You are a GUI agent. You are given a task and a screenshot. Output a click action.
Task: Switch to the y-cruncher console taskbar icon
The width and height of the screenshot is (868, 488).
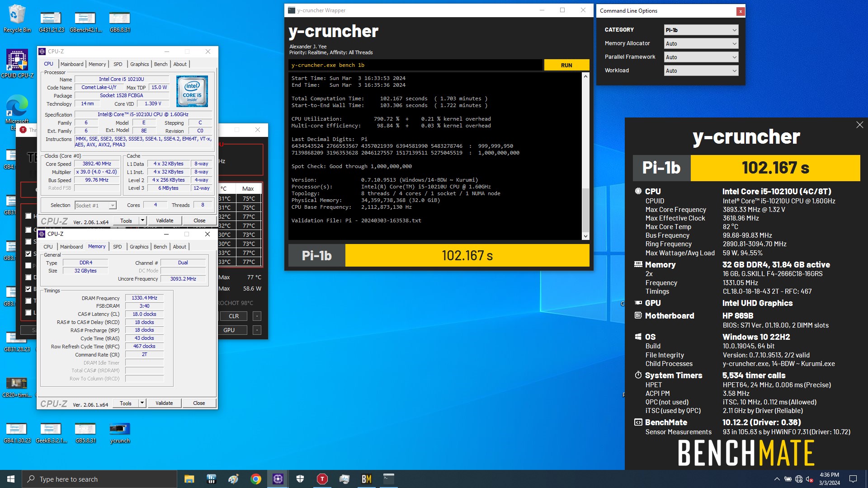[389, 479]
